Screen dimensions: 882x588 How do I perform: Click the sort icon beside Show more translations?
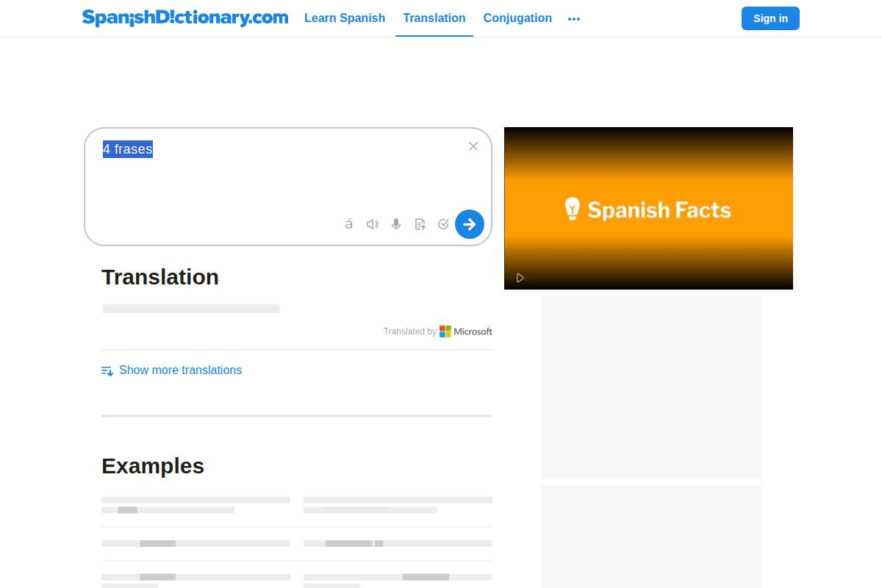107,370
